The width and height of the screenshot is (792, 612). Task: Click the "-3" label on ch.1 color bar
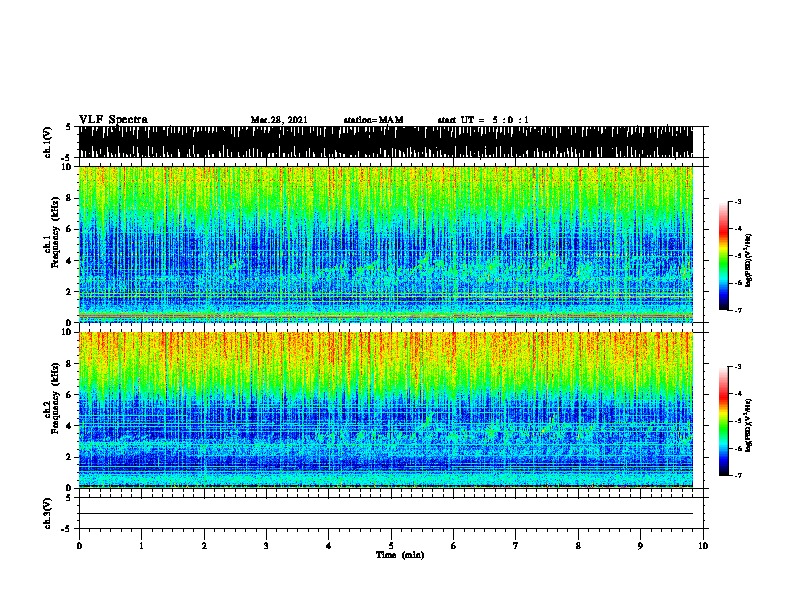coord(738,202)
